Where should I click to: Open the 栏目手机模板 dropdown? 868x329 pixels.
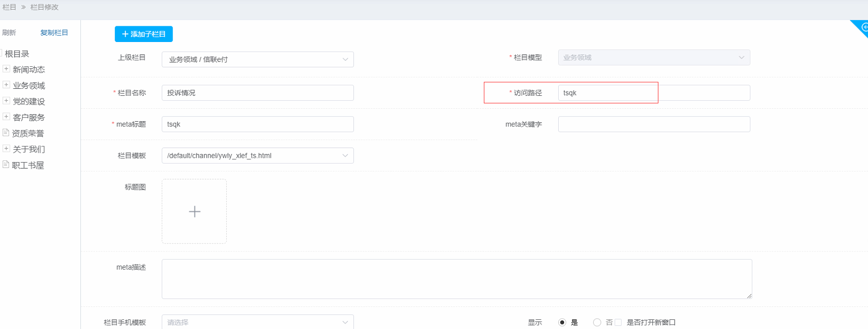[258, 322]
